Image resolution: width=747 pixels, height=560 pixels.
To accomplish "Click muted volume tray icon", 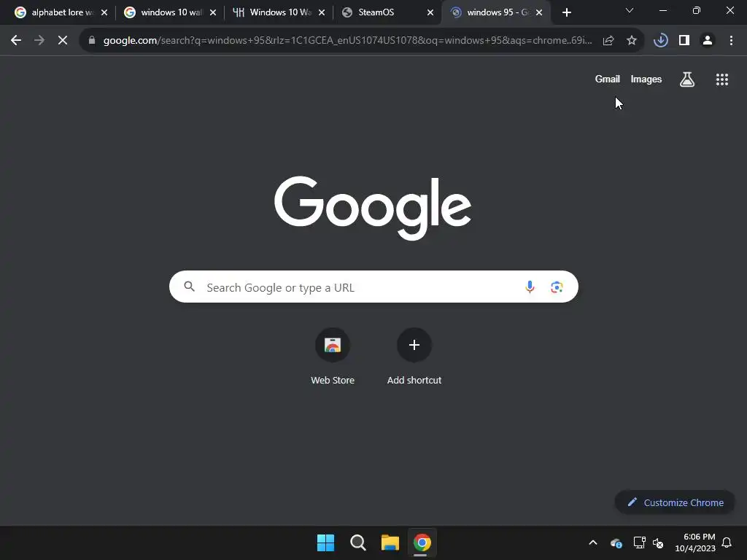I will (658, 542).
